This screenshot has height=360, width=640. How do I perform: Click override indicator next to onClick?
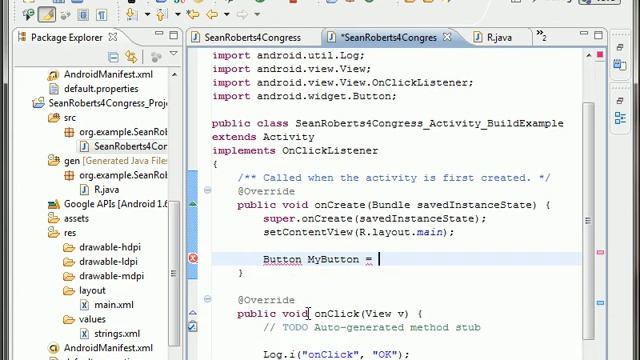[x=193, y=313]
